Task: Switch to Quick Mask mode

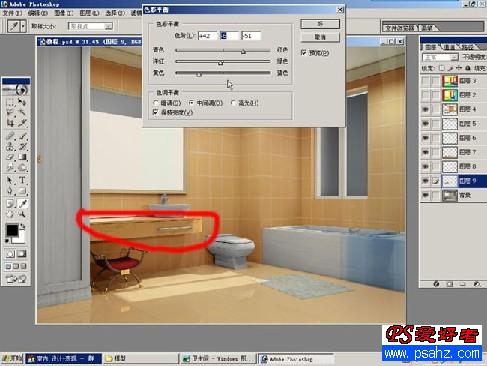Action: (22, 254)
